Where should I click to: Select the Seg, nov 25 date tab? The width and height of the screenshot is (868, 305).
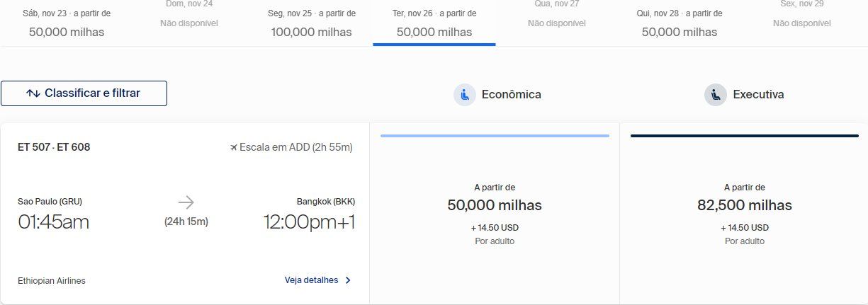click(x=312, y=23)
